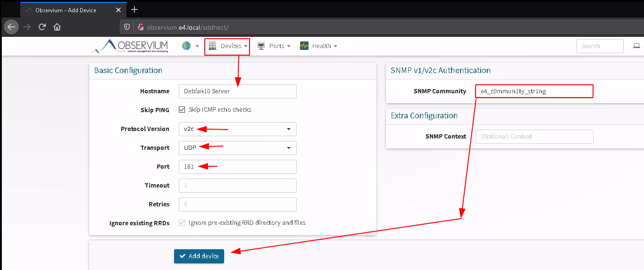The width and height of the screenshot is (644, 270).
Task: Click the laptop icon beside Search
Action: [x=636, y=46]
